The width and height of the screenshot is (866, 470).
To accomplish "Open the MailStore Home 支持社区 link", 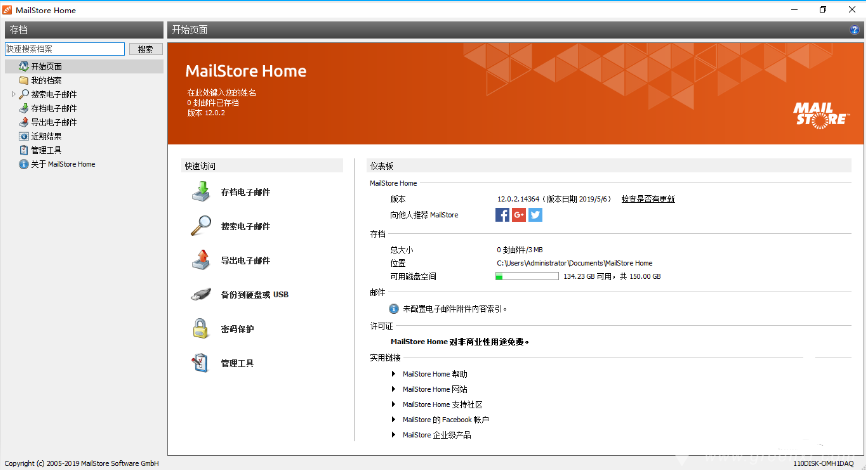I will (442, 404).
